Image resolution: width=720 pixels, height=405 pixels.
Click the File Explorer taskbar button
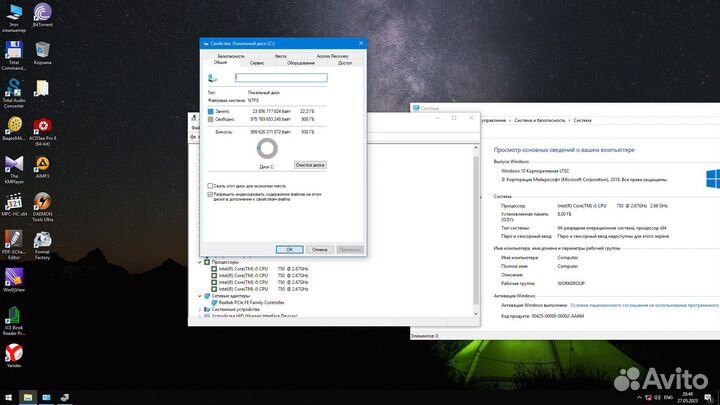[28, 397]
